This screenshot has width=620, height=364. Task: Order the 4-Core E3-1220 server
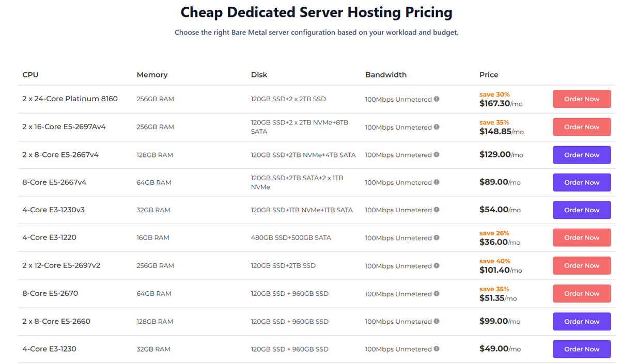pyautogui.click(x=582, y=238)
